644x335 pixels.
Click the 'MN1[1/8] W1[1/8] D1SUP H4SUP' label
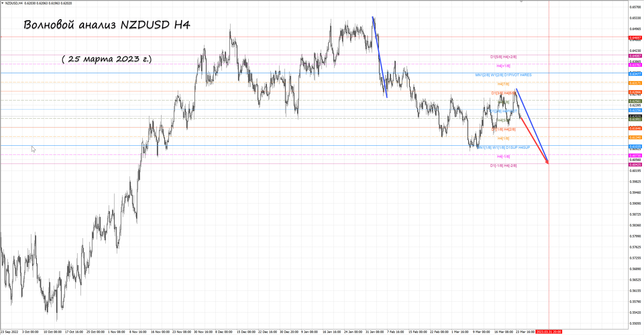coord(503,148)
